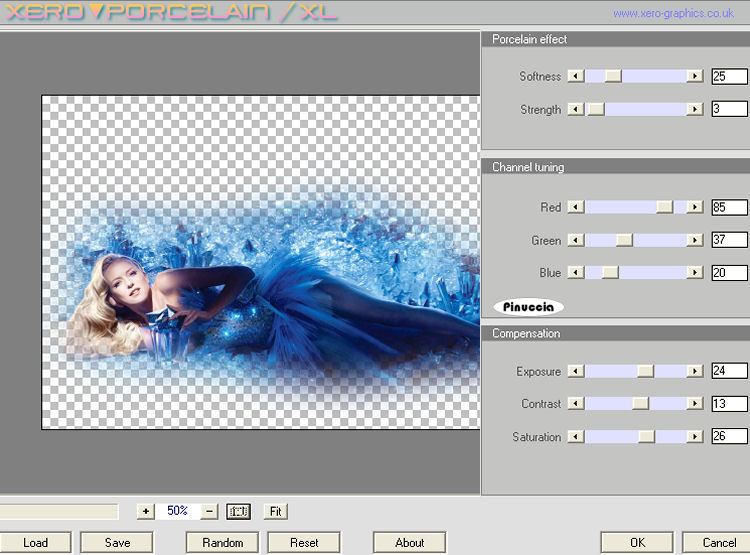Reset all porcelain settings
The height and width of the screenshot is (555, 750).
tap(304, 543)
